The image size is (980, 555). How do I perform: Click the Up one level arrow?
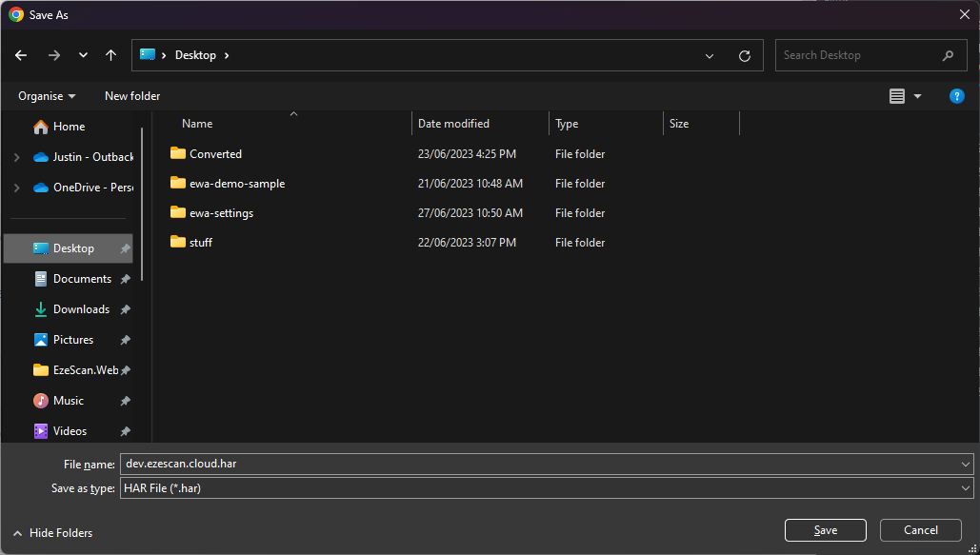110,55
